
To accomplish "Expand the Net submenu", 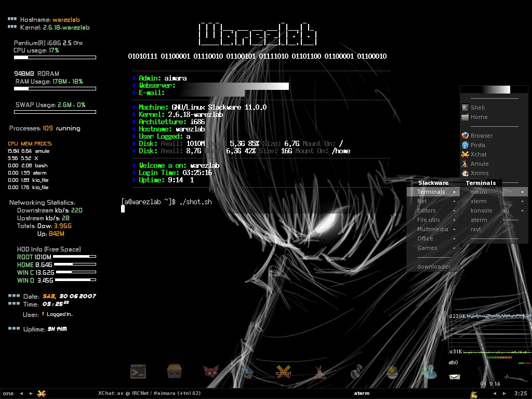I will pyautogui.click(x=433, y=201).
